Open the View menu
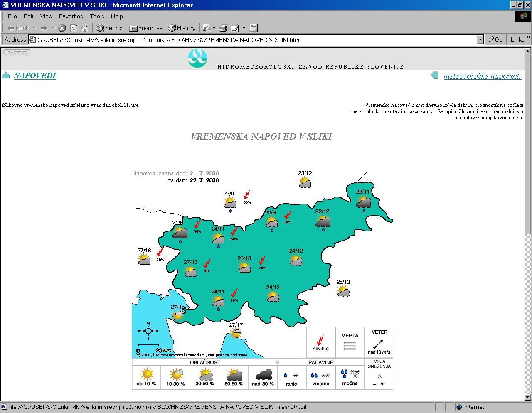 tap(47, 16)
